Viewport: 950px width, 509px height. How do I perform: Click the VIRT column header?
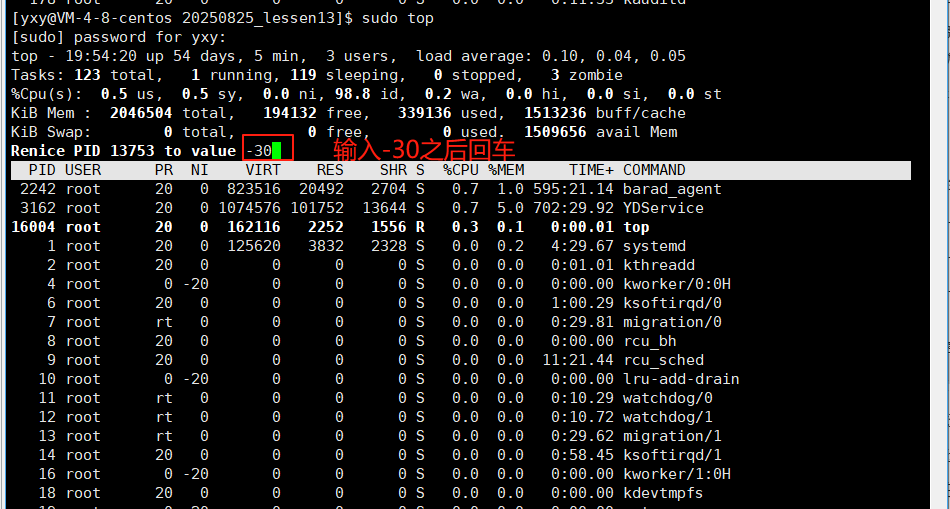pos(263,170)
